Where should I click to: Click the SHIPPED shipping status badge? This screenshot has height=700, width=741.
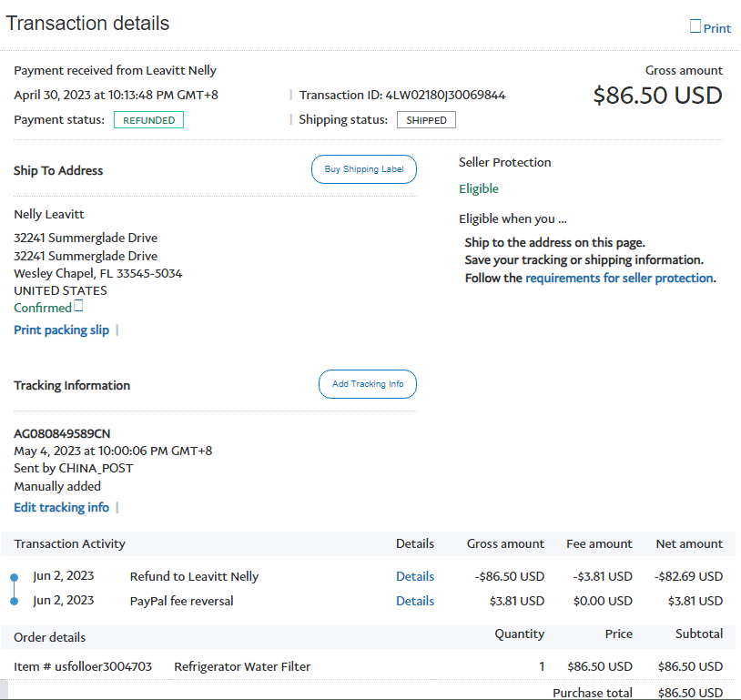(426, 120)
